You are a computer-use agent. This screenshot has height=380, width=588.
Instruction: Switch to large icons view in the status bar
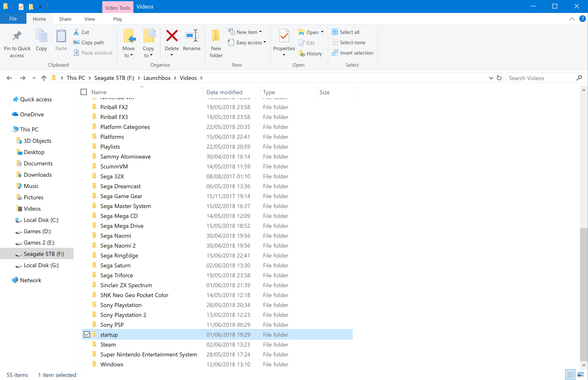(x=581, y=375)
